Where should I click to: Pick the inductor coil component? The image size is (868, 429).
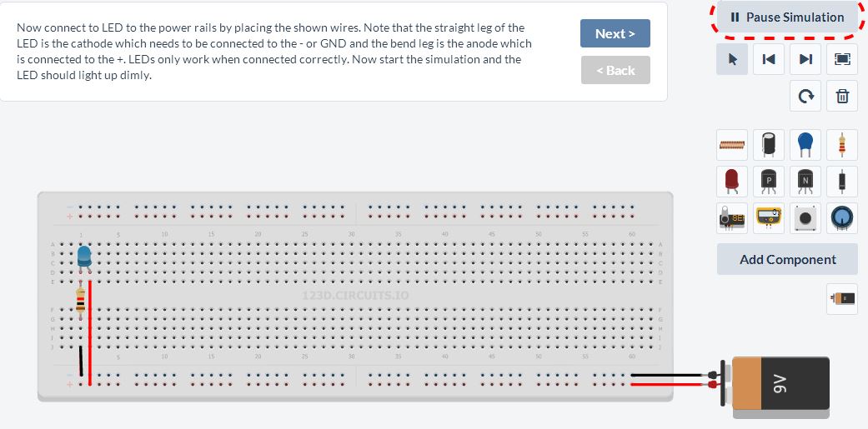click(x=732, y=145)
